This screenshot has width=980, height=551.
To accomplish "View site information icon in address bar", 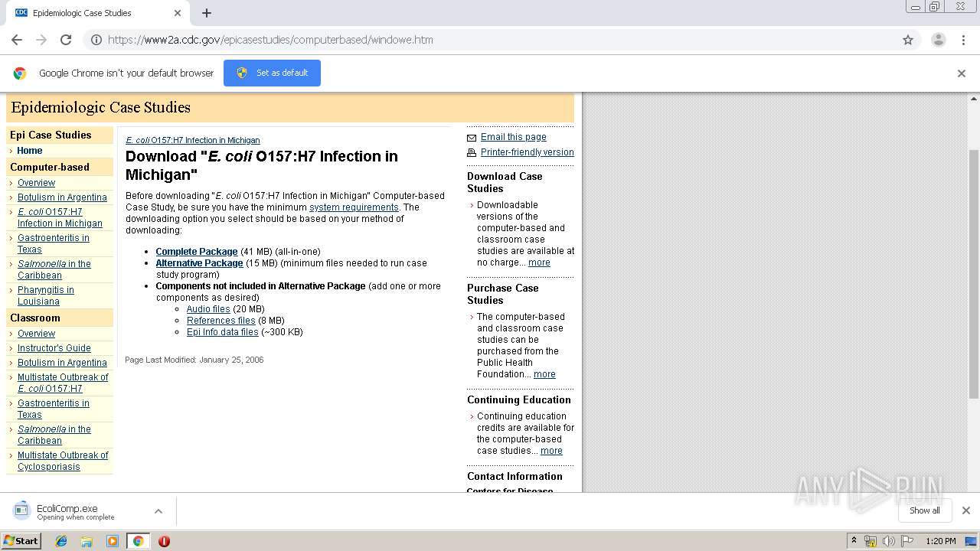I will point(96,40).
